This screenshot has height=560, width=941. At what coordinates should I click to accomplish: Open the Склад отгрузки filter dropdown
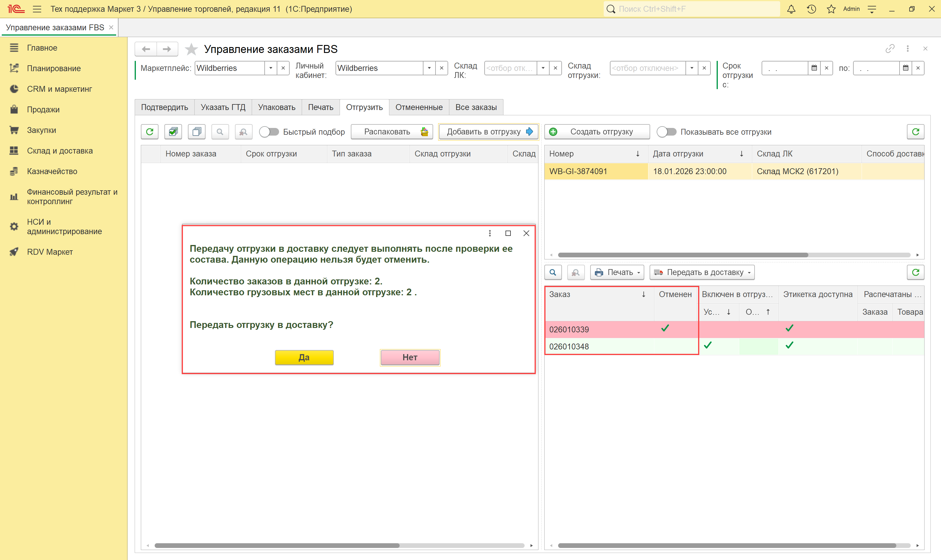click(x=692, y=68)
